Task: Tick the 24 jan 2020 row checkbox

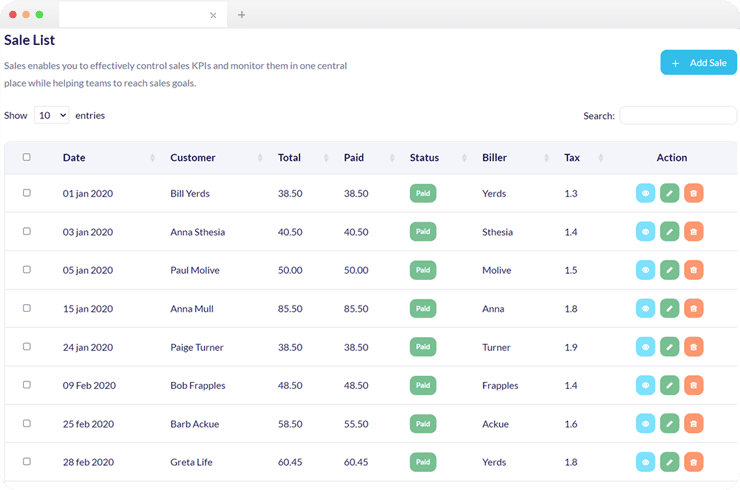Action: pos(27,346)
